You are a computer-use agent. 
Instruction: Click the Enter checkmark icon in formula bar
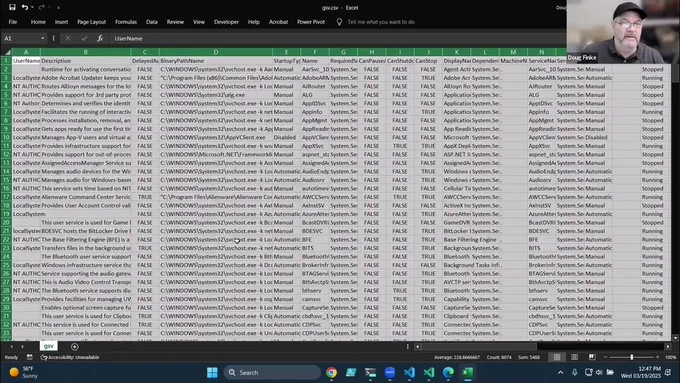(x=84, y=38)
